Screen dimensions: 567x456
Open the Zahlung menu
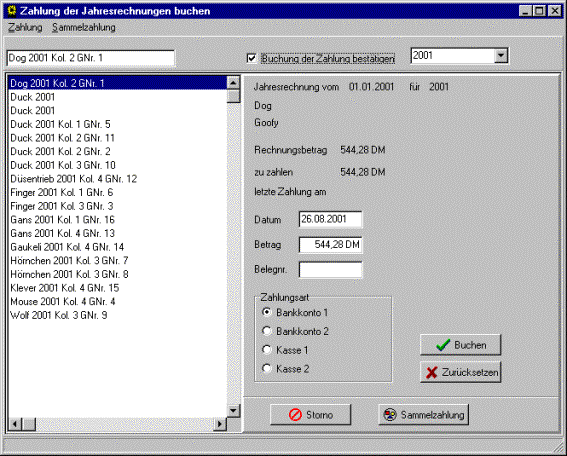click(x=25, y=27)
